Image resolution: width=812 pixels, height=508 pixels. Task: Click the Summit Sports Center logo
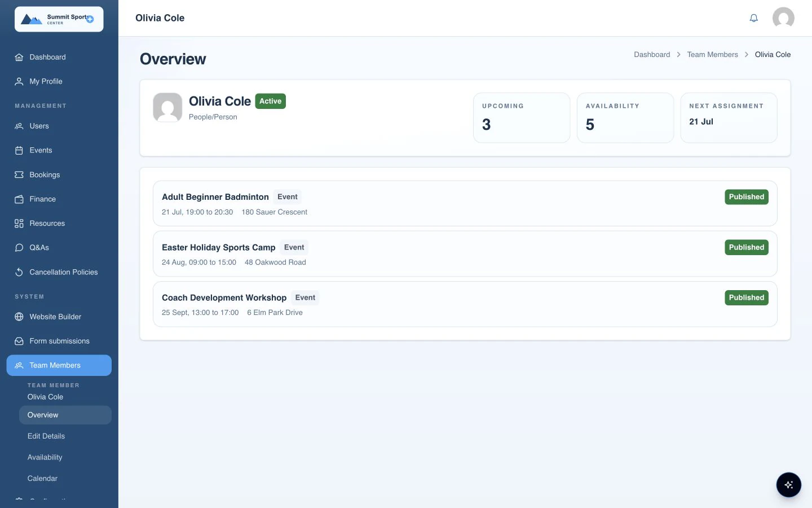tap(59, 19)
